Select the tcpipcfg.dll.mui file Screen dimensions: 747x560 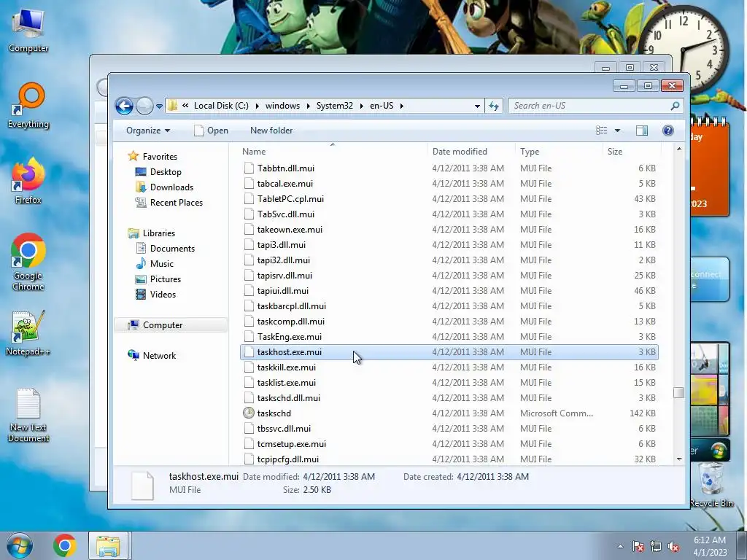(449, 459)
